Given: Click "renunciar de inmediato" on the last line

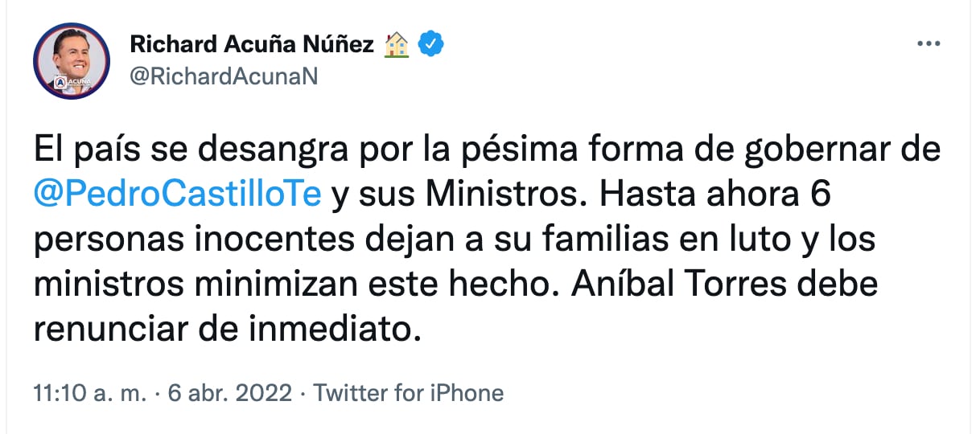Looking at the screenshot, I should [227, 328].
